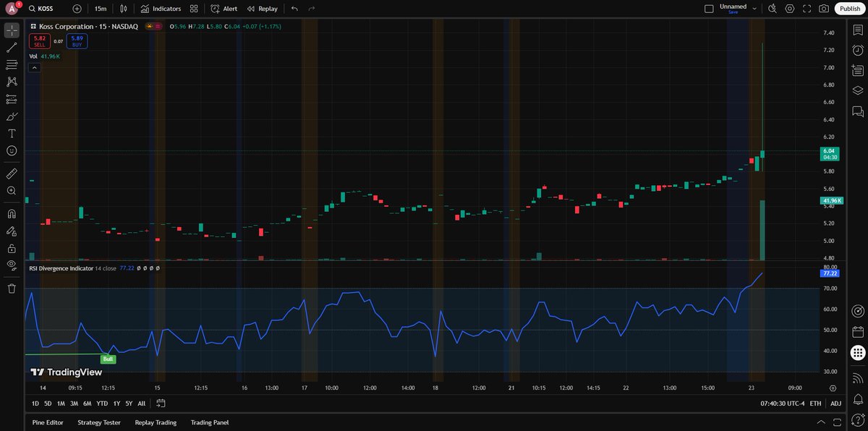
Task: Expand the Unnamed layout dropdown arrow
Action: pos(754,9)
